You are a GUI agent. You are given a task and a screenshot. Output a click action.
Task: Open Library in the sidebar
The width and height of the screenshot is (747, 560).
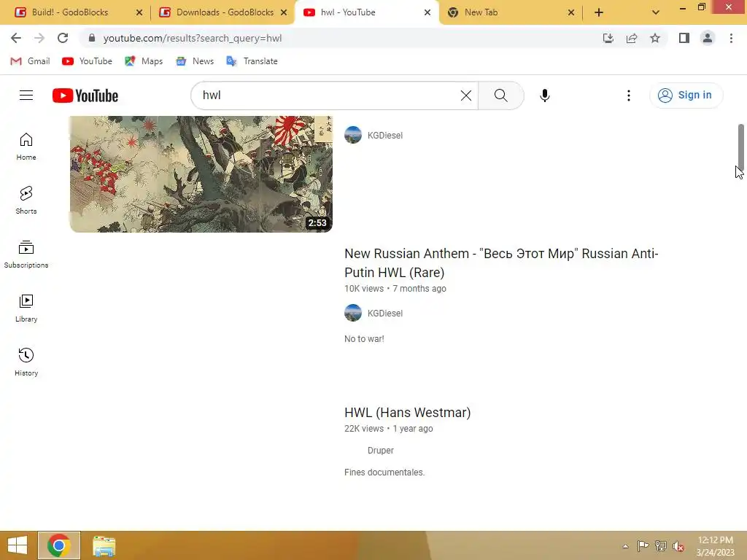point(26,308)
